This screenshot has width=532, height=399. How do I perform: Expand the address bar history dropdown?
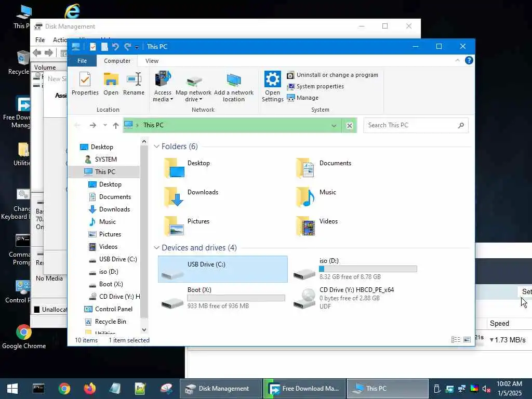(x=334, y=126)
